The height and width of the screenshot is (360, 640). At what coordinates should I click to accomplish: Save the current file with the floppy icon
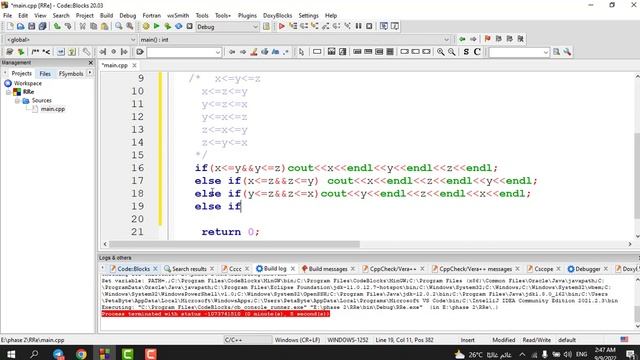point(31,27)
